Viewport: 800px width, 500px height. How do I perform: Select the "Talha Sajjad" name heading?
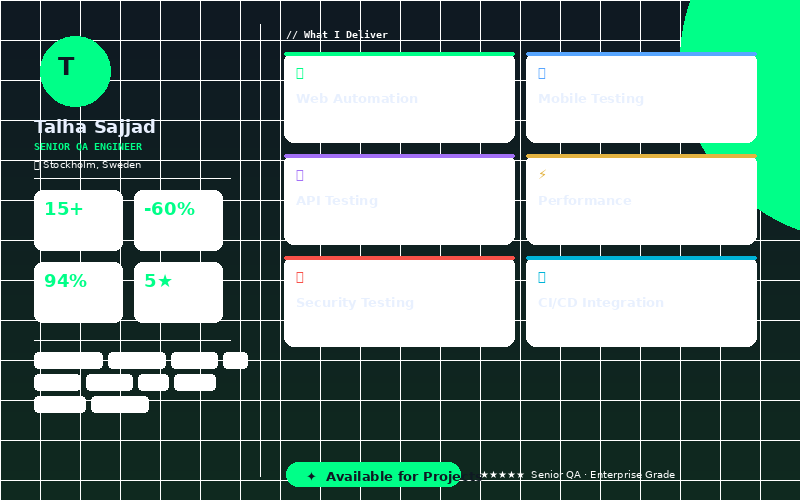pos(95,127)
